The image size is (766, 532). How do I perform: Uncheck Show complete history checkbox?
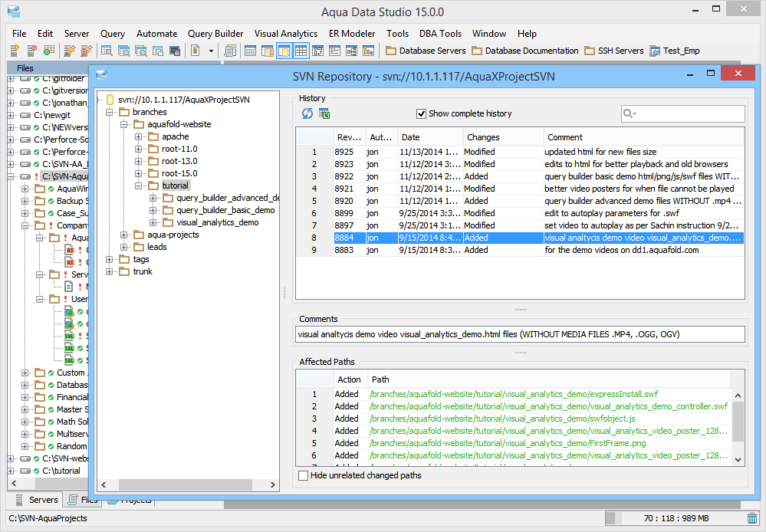(x=421, y=113)
